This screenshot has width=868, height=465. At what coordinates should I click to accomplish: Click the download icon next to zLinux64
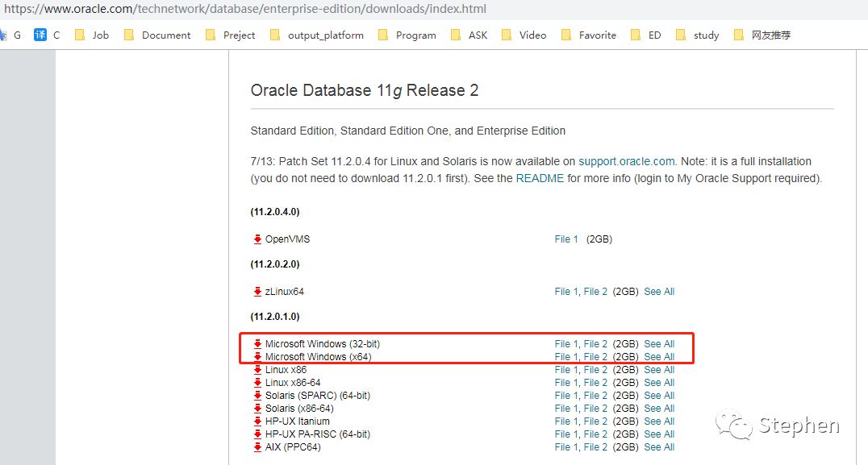[257, 292]
